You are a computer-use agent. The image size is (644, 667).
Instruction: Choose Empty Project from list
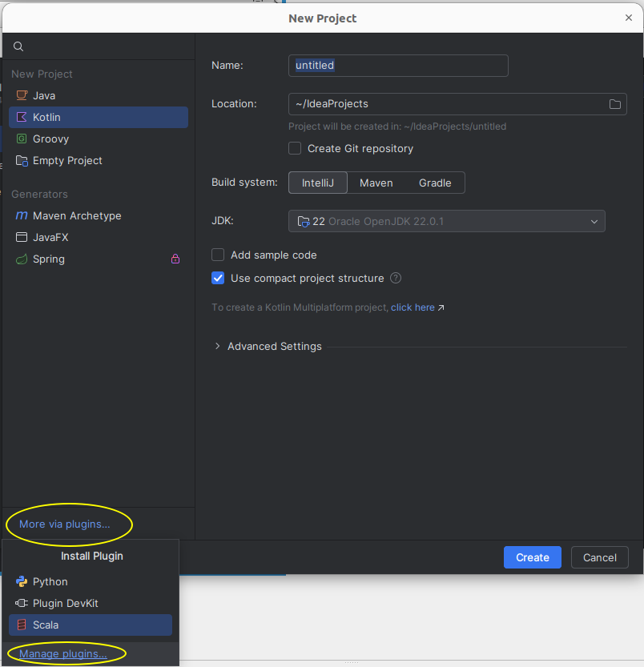click(99, 160)
